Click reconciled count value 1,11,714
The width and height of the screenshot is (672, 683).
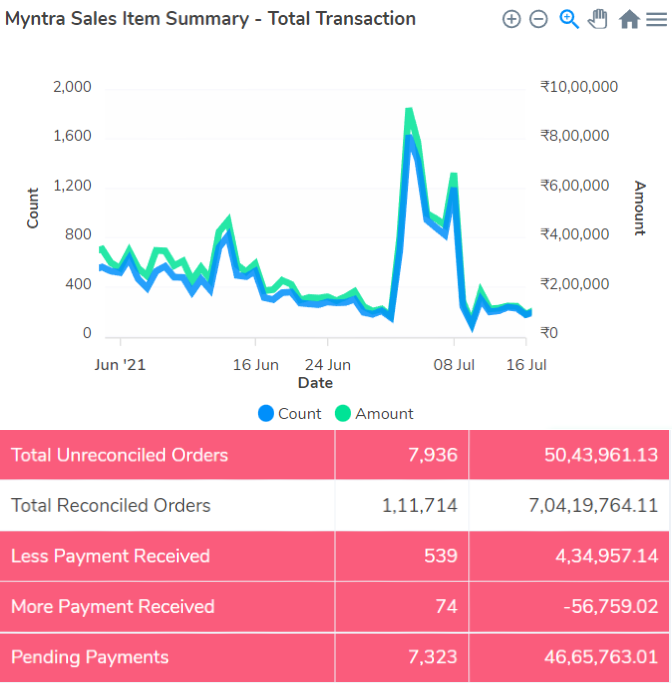420,506
